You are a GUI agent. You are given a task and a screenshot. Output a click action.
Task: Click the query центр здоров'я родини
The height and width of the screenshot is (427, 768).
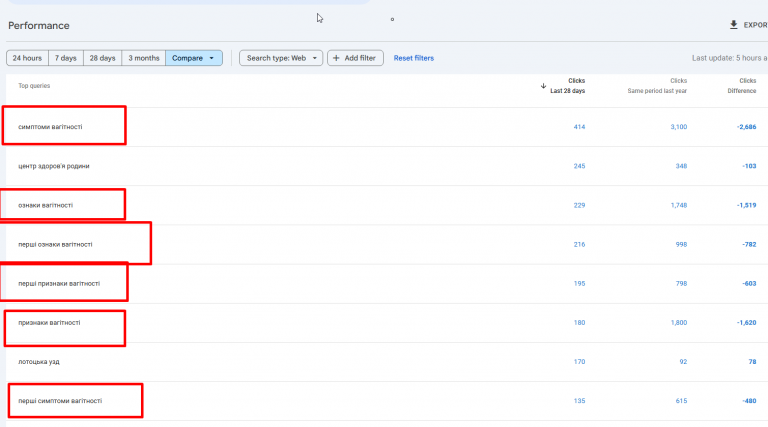[54, 166]
